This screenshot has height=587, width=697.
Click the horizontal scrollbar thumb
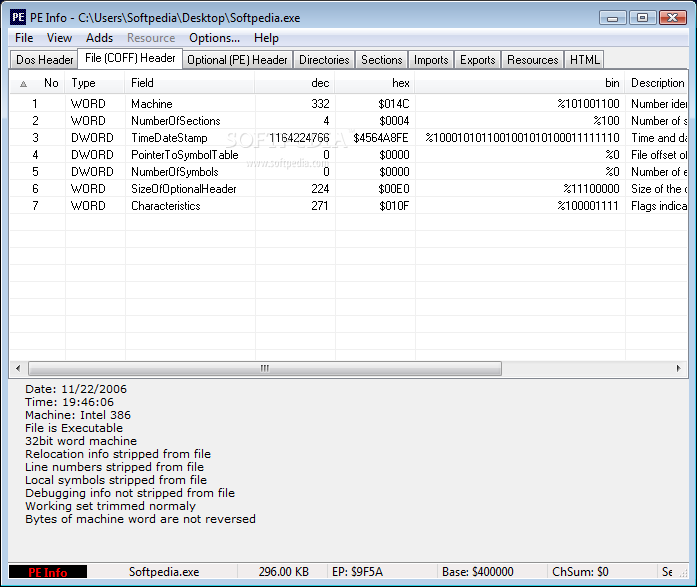point(265,368)
